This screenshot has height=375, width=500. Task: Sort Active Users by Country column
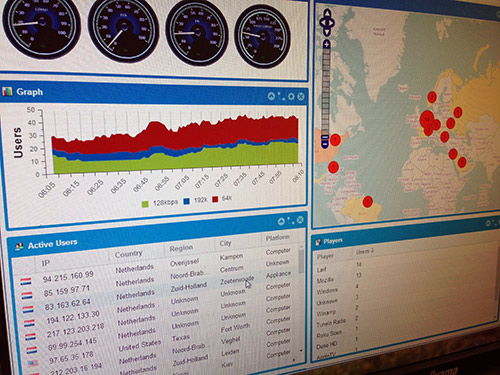coord(128,254)
